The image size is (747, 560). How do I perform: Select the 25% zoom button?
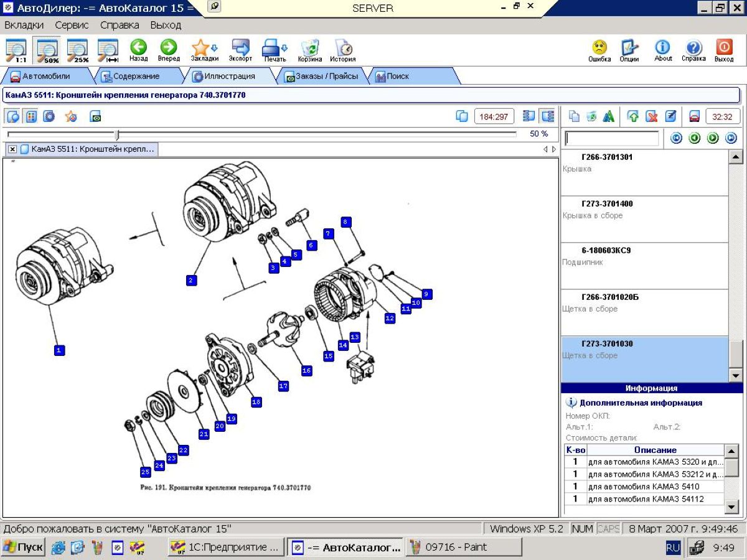[x=78, y=50]
